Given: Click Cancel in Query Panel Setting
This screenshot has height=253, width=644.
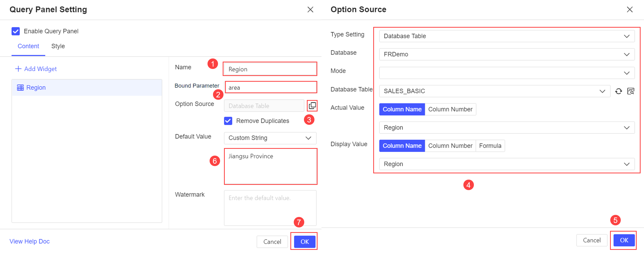Looking at the screenshot, I should [272, 242].
